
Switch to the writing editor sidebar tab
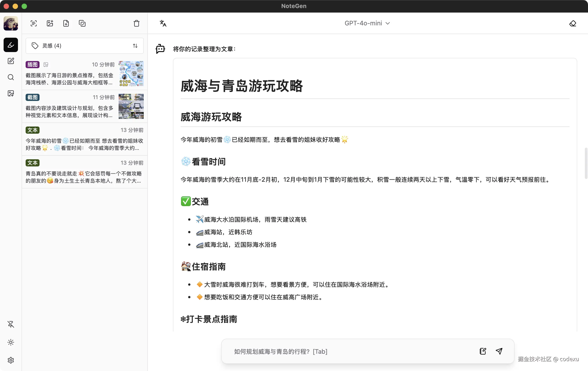[11, 61]
